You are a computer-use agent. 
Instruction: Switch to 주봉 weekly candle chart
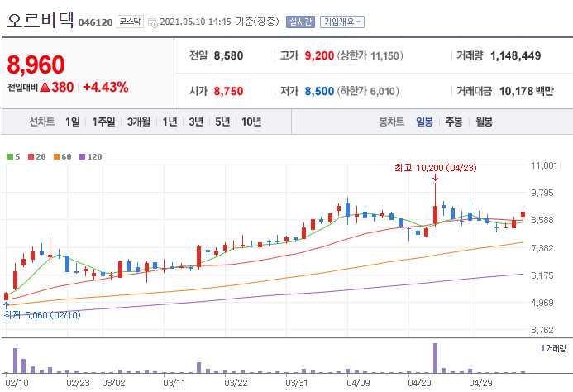coord(454,122)
